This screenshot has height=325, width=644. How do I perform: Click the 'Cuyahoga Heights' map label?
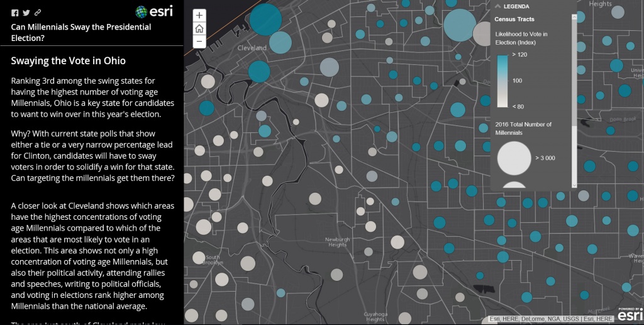pyautogui.click(x=375, y=317)
